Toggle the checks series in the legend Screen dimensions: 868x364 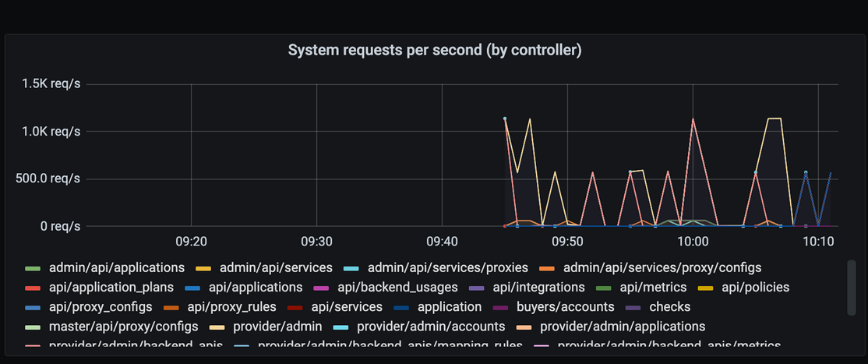[669, 307]
